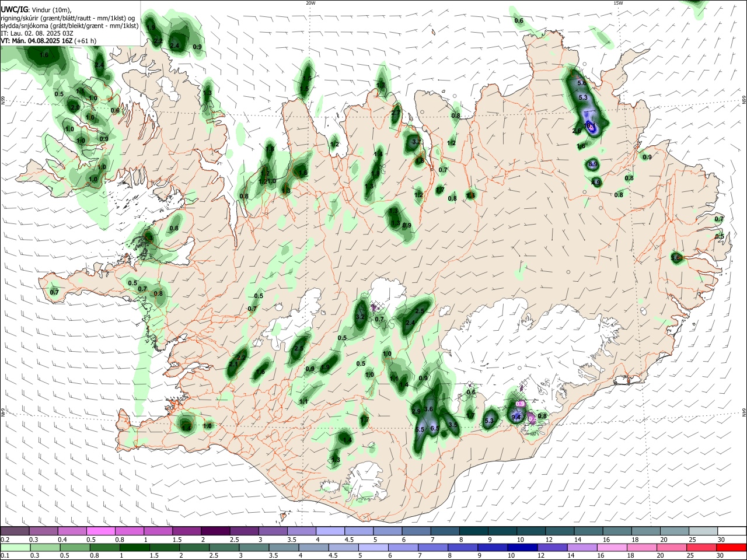
Task: Pick the snow scale swatch starting at 0.4
Action: (72, 531)
